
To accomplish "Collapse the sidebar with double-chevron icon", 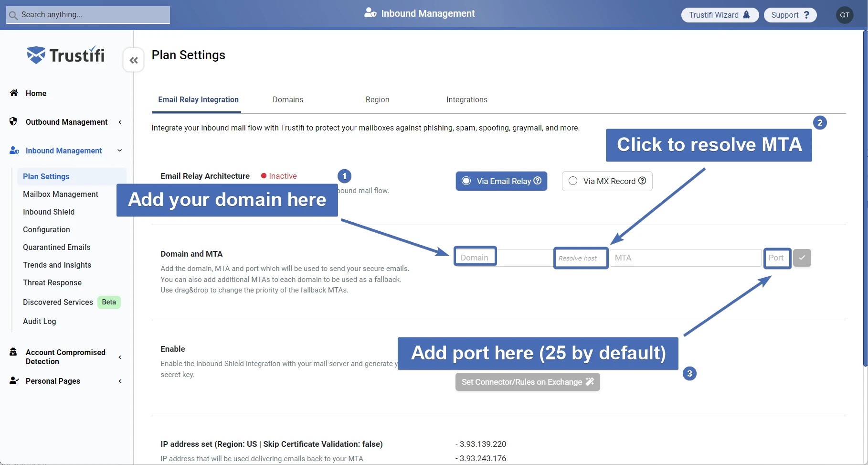I will (x=134, y=60).
